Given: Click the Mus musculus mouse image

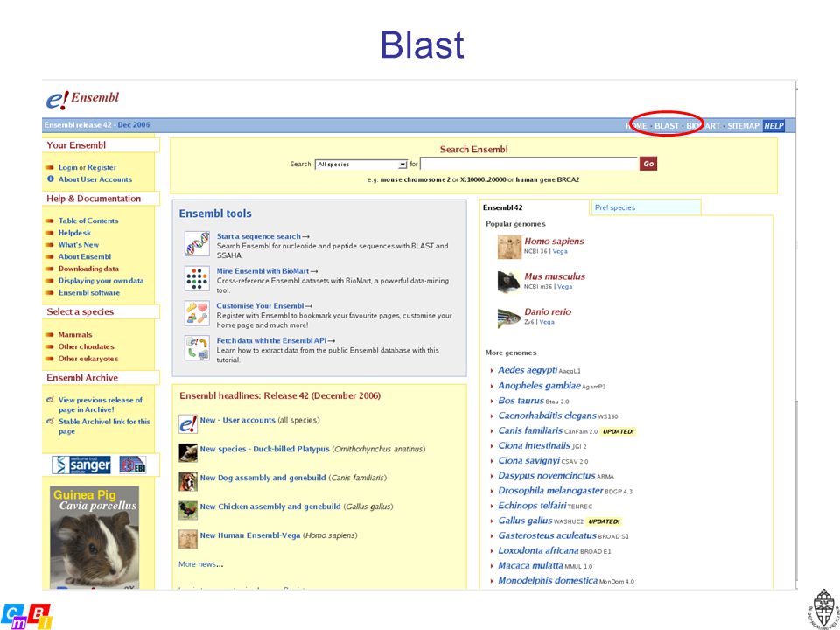Looking at the screenshot, I should click(x=509, y=282).
